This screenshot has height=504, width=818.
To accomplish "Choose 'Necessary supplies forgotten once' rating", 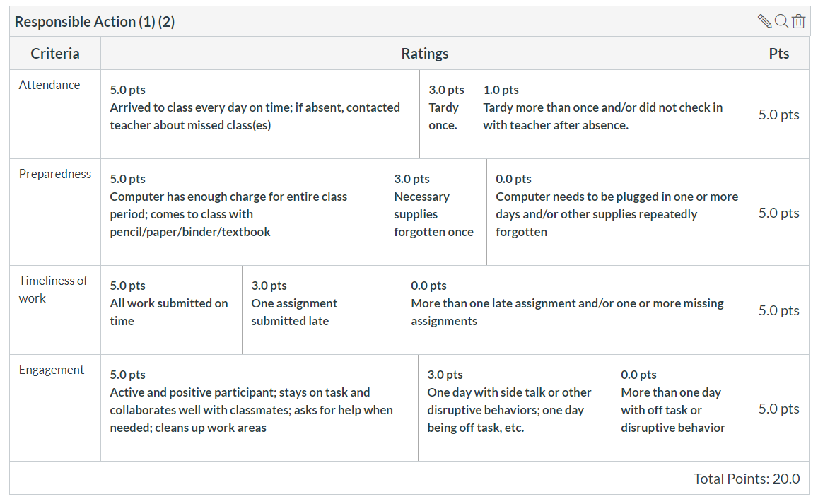I will tap(436, 212).
